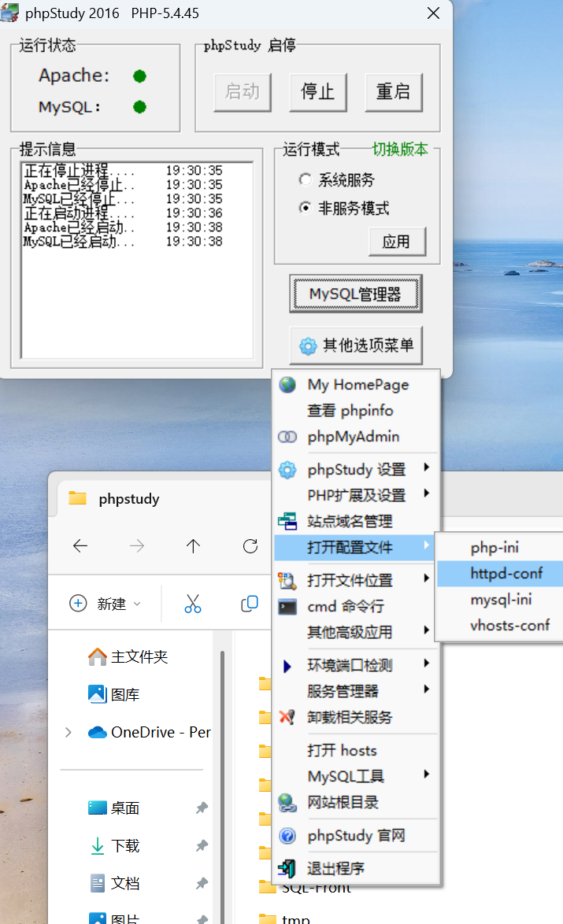Click the 提示信息 log text area
Viewport: 563px width, 924px height.
tap(137, 260)
